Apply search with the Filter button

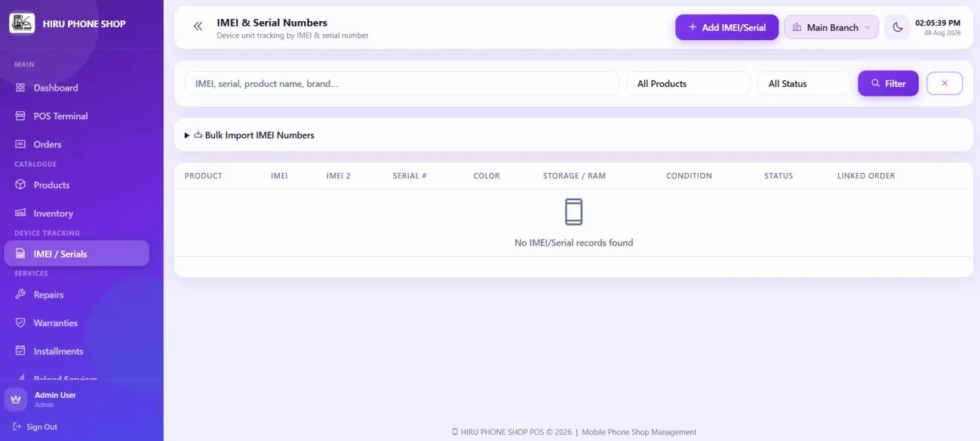tap(888, 84)
